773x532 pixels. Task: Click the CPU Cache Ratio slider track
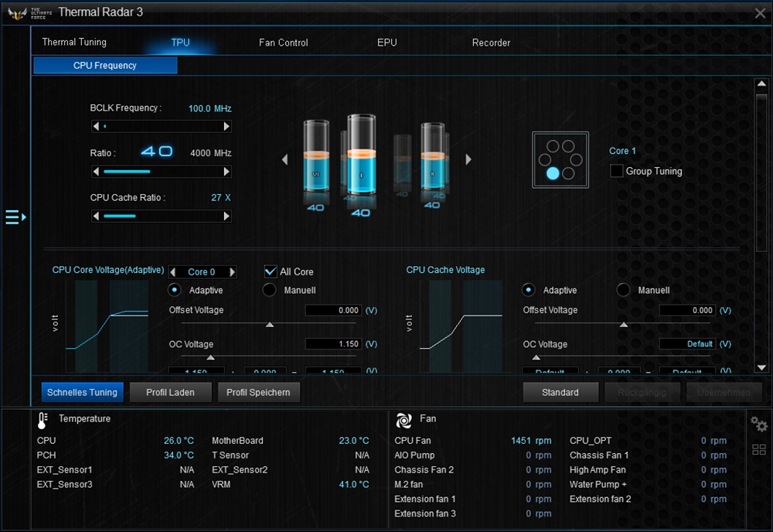(x=162, y=216)
